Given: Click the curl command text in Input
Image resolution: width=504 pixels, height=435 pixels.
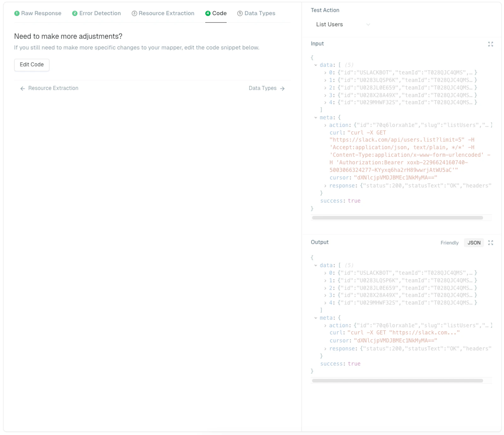Looking at the screenshot, I should [x=410, y=151].
